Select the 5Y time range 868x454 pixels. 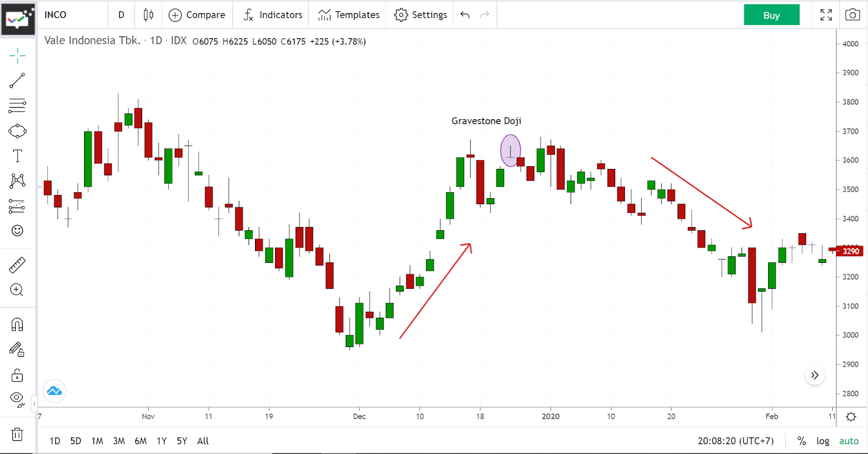pos(182,441)
